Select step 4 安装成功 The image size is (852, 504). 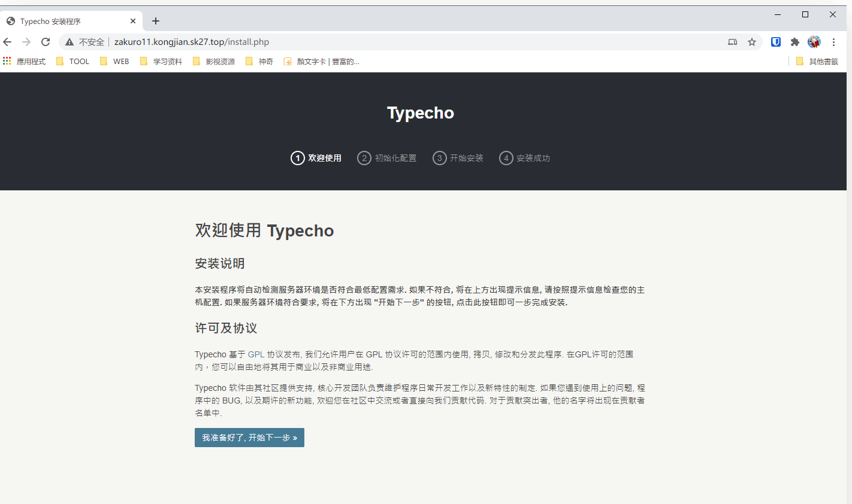point(525,158)
